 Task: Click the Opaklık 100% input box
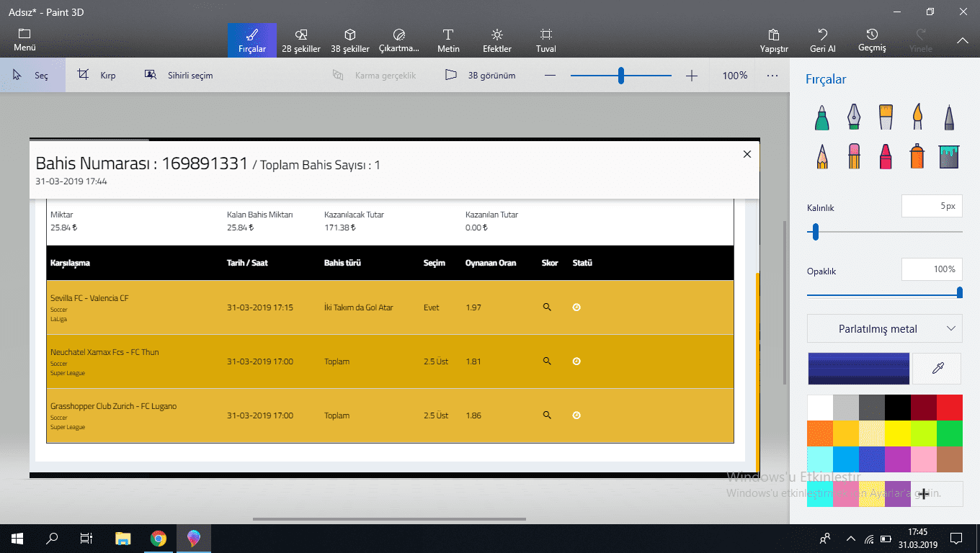pos(932,269)
